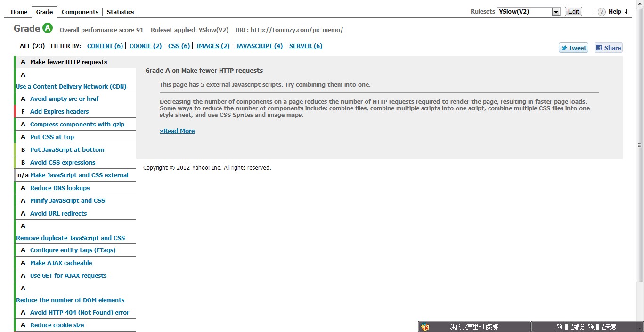644x332 pixels.
Task: Click the 5 external Javascript scripts message
Action: [265, 85]
